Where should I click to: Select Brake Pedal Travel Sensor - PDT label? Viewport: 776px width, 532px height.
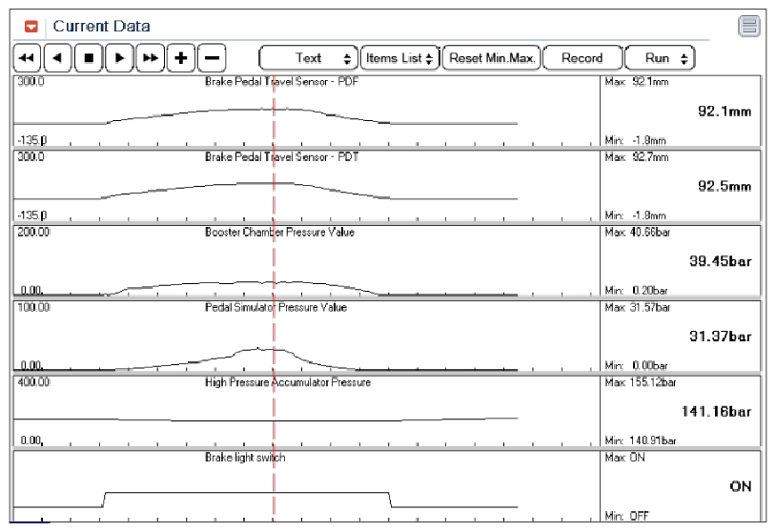281,157
